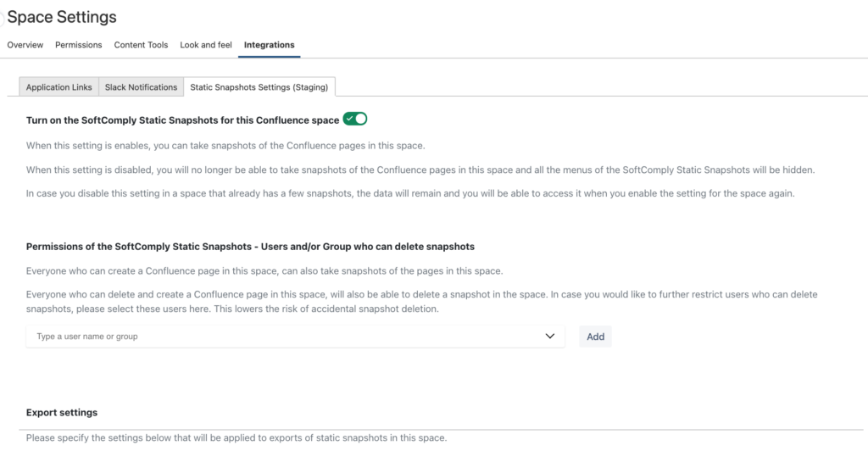Click the Space Settings page heading

coord(61,17)
